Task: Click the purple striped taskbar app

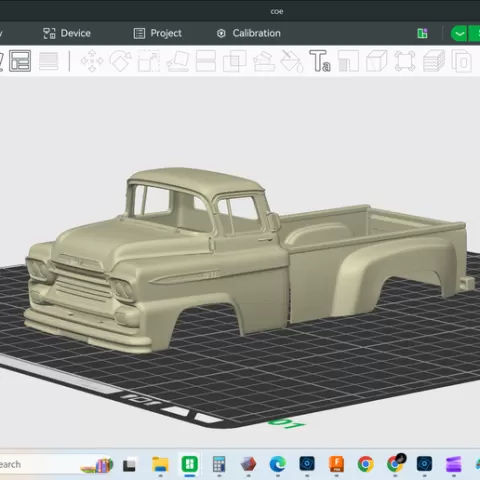Action: [454, 464]
